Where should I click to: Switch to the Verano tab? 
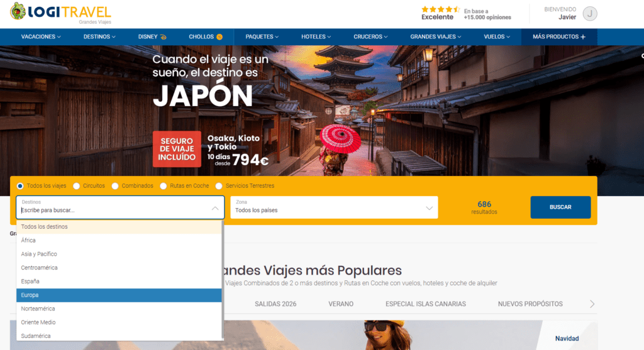[x=341, y=304]
